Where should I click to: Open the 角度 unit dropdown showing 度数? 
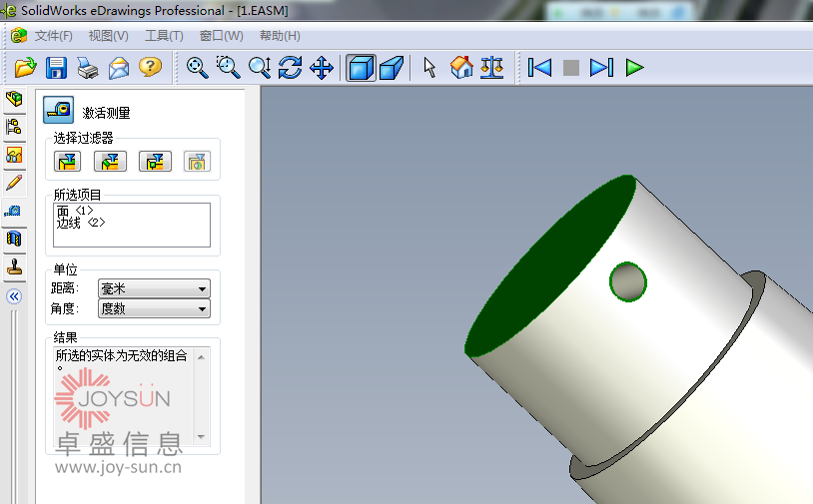[x=154, y=308]
